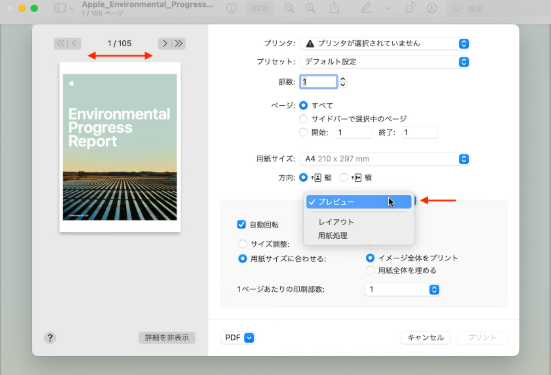The image size is (551, 375).
Task: Toggle the 自動回転 auto-rotate checkbox
Action: tap(241, 224)
